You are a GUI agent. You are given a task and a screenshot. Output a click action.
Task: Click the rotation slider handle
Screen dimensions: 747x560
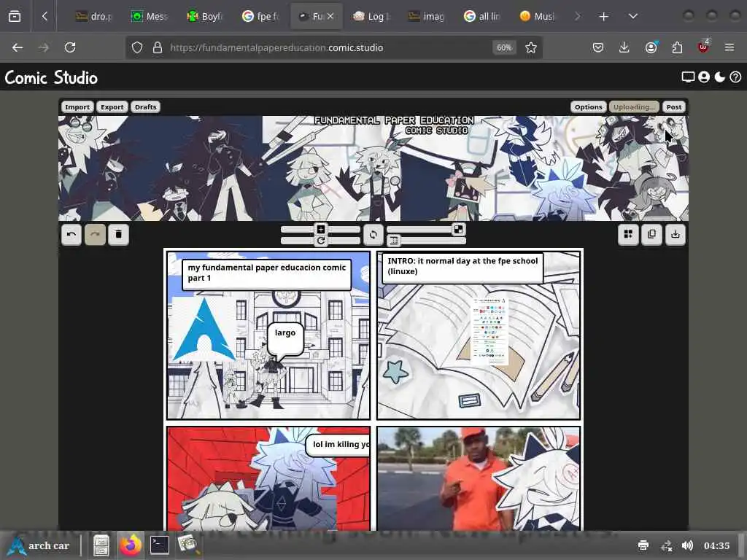point(321,241)
